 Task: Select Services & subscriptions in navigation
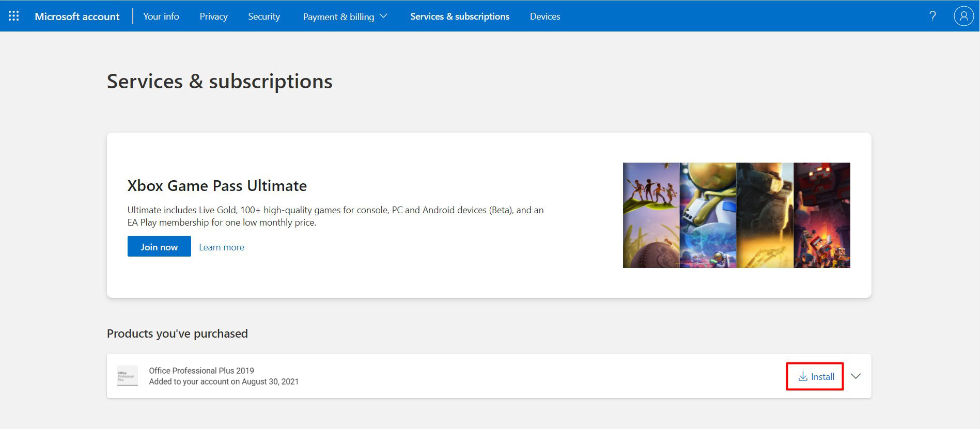460,17
